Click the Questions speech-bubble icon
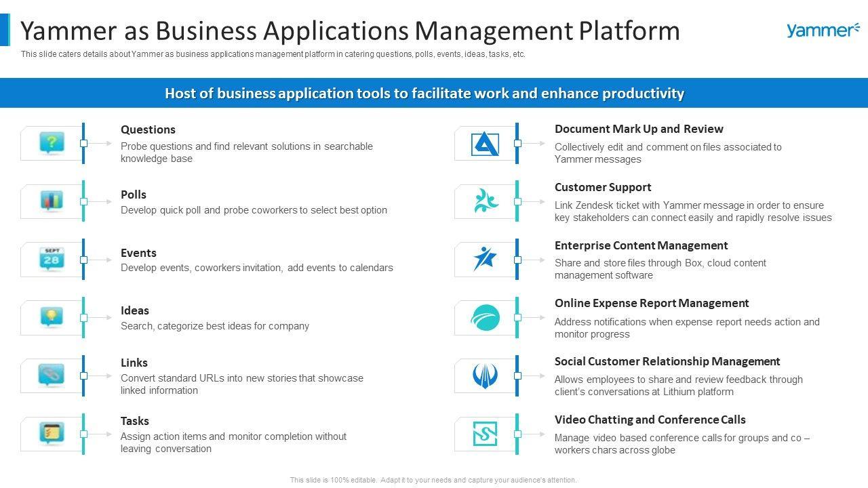Screen dimensions: 868x488 [52, 143]
